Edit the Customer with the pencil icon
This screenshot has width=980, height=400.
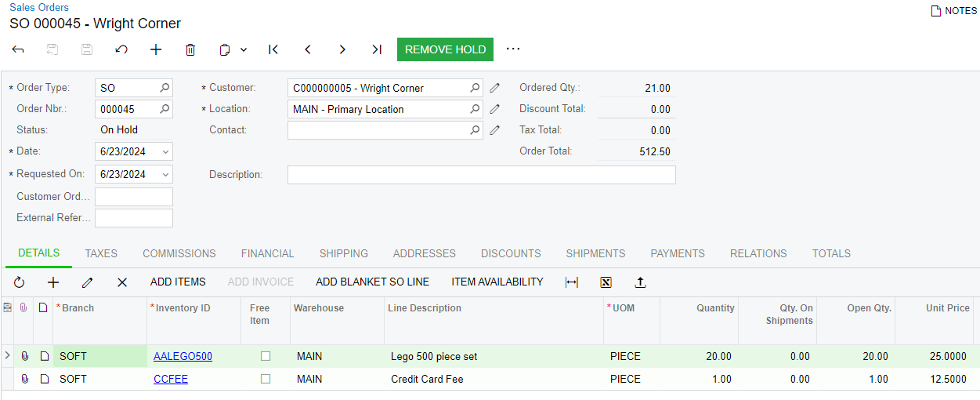click(x=495, y=88)
